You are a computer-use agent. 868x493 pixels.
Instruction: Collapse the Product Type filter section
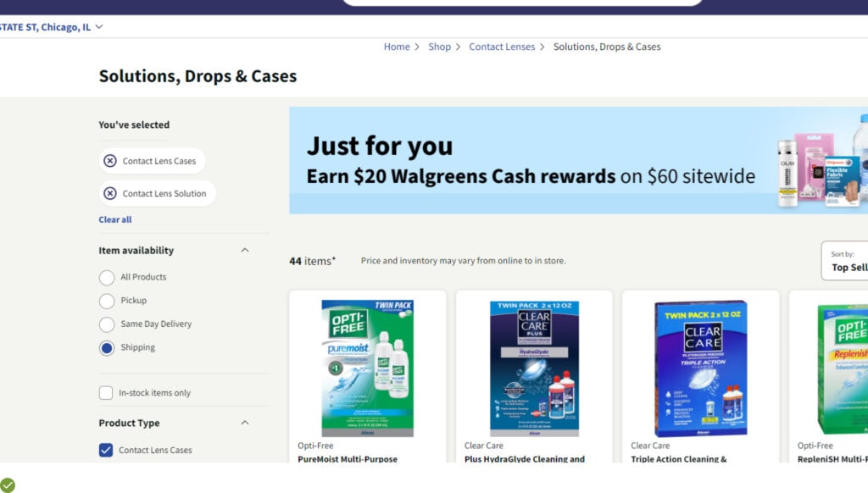[245, 423]
